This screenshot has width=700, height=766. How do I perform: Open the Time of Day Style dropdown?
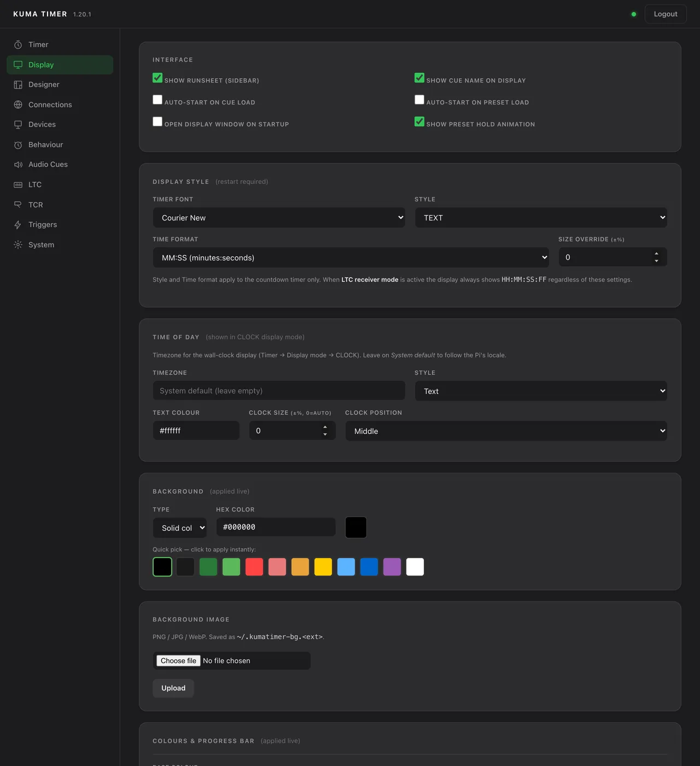[541, 391]
